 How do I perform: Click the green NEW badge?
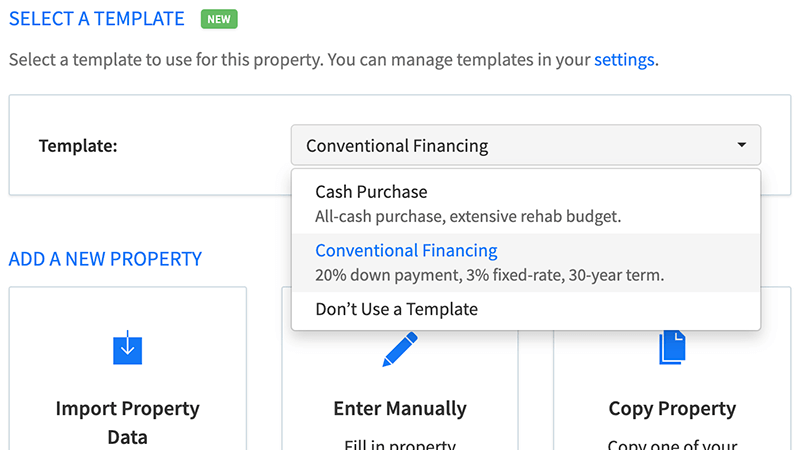pos(219,19)
